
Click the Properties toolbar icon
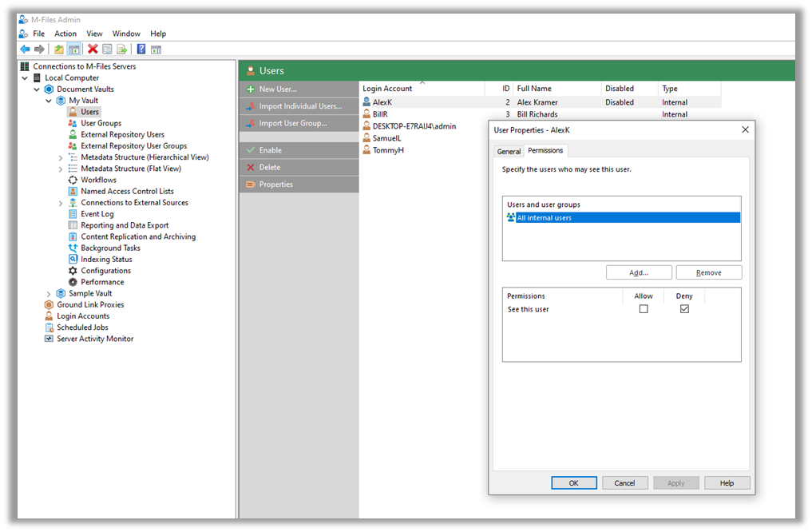click(107, 50)
